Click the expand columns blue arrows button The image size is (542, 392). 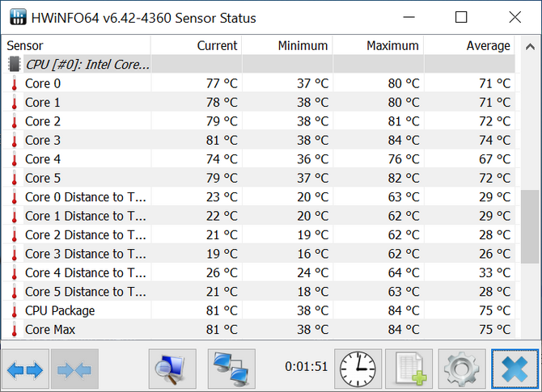25,369
